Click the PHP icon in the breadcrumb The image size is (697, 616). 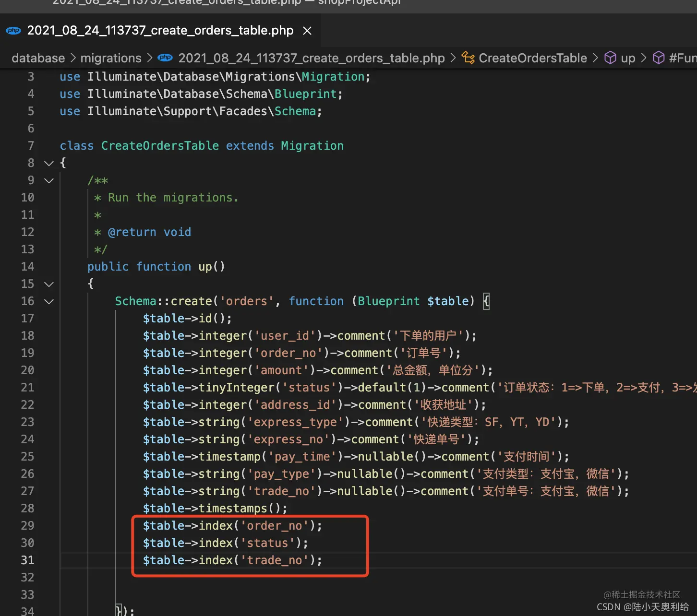(165, 58)
